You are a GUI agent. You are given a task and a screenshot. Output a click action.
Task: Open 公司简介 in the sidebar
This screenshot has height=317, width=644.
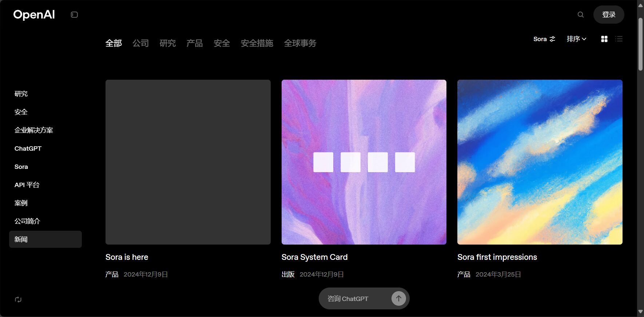[27, 221]
